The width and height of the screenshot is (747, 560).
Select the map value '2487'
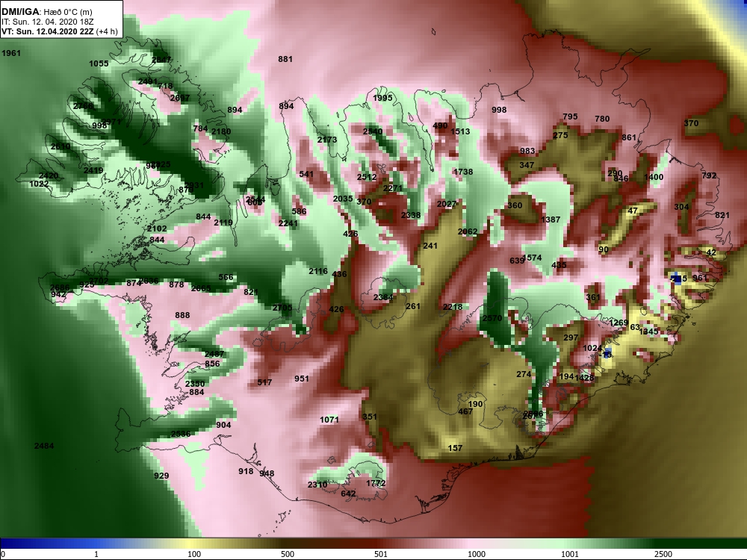tap(214, 354)
